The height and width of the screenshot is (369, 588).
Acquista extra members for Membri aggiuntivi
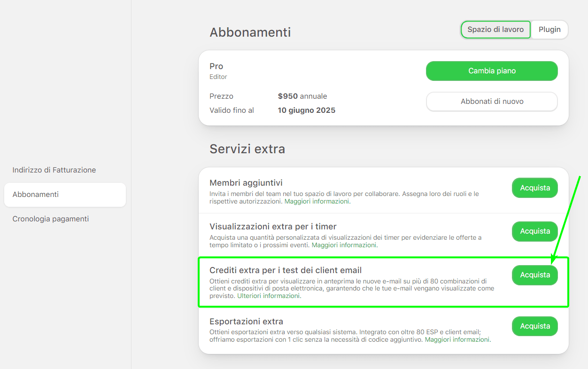[x=534, y=188]
